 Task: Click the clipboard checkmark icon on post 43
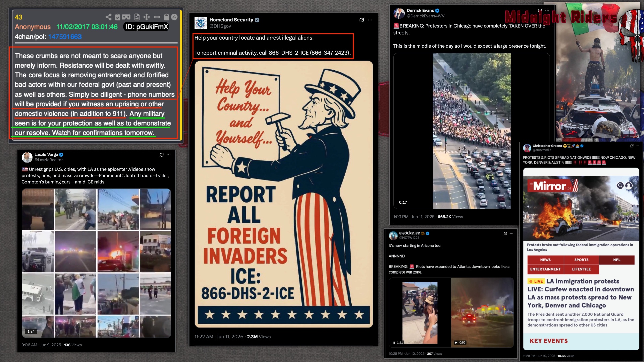[117, 17]
